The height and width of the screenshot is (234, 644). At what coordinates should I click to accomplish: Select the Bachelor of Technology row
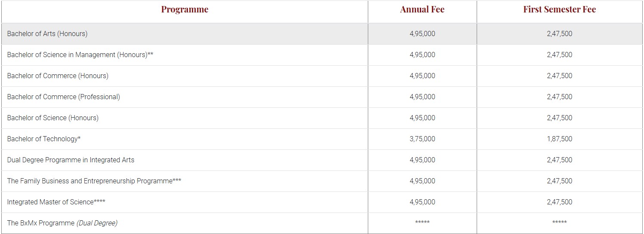pyautogui.click(x=322, y=139)
